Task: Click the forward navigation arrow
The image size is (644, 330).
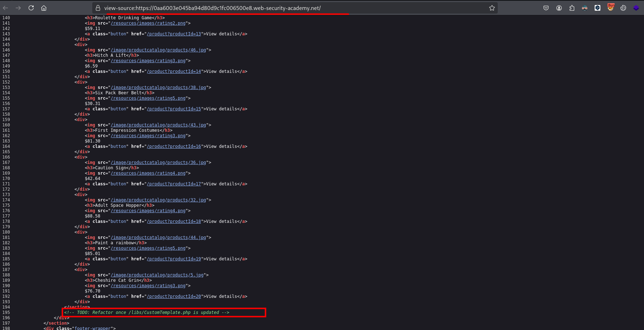Action: (18, 8)
